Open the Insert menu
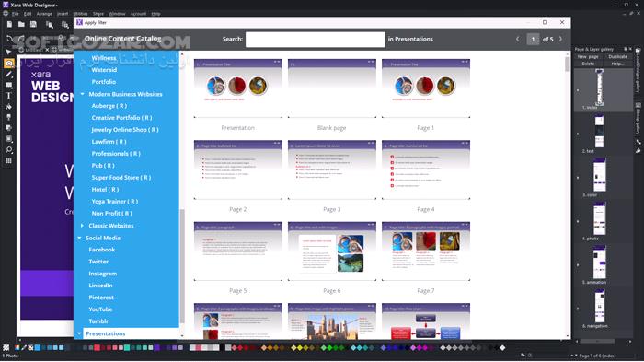Screen dimensions: 644x362 [63, 14]
